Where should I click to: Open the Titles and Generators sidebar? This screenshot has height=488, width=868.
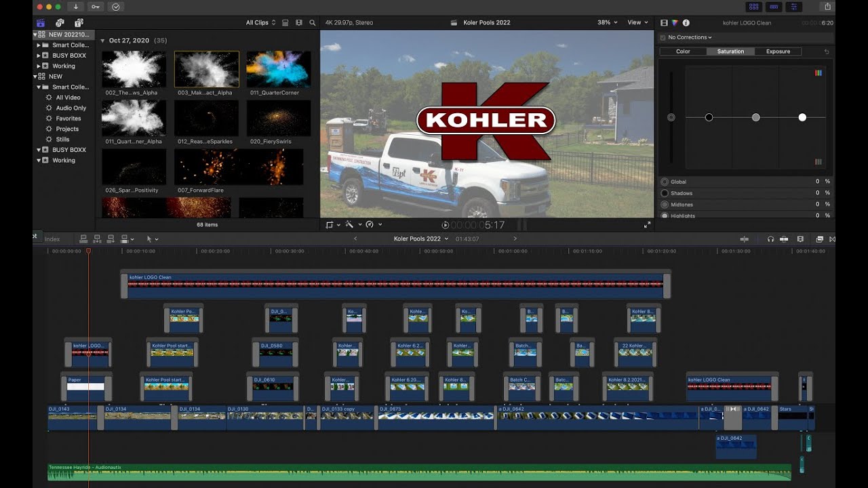point(79,22)
